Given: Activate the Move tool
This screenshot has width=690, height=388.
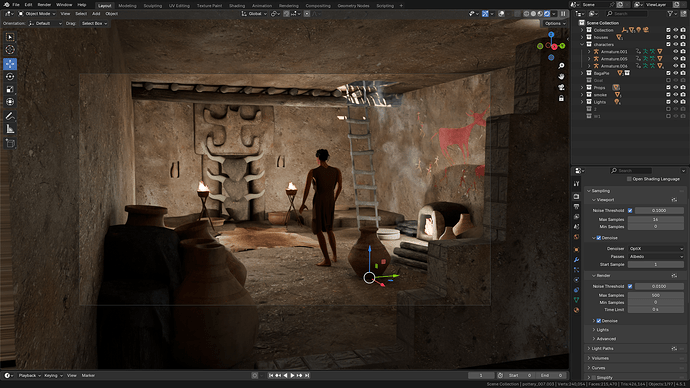Looking at the screenshot, I should click(10, 64).
